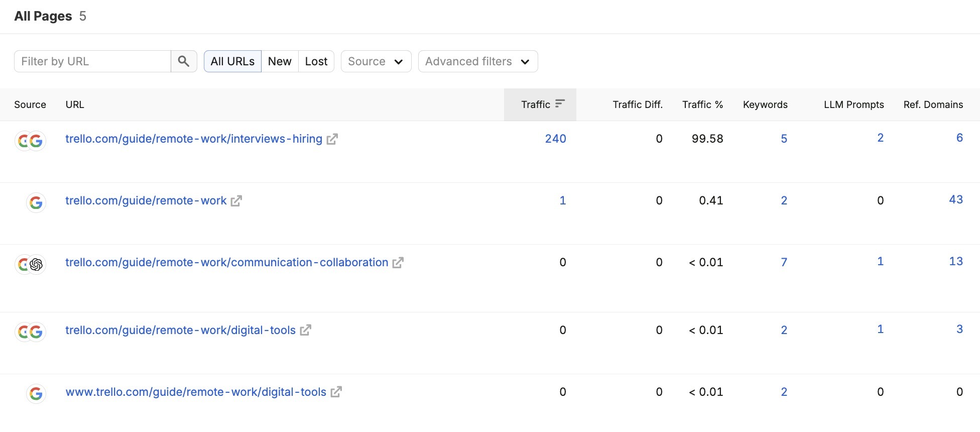Sort by Ref. Domains column header

click(x=933, y=104)
